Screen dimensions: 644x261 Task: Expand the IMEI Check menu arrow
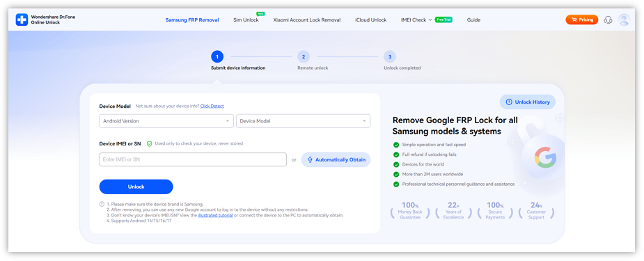point(430,19)
